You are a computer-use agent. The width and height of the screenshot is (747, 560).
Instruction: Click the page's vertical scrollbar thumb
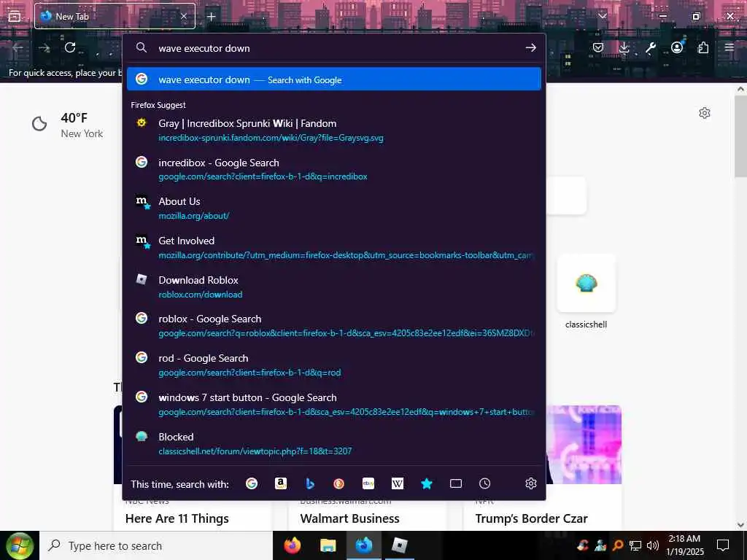(740, 137)
